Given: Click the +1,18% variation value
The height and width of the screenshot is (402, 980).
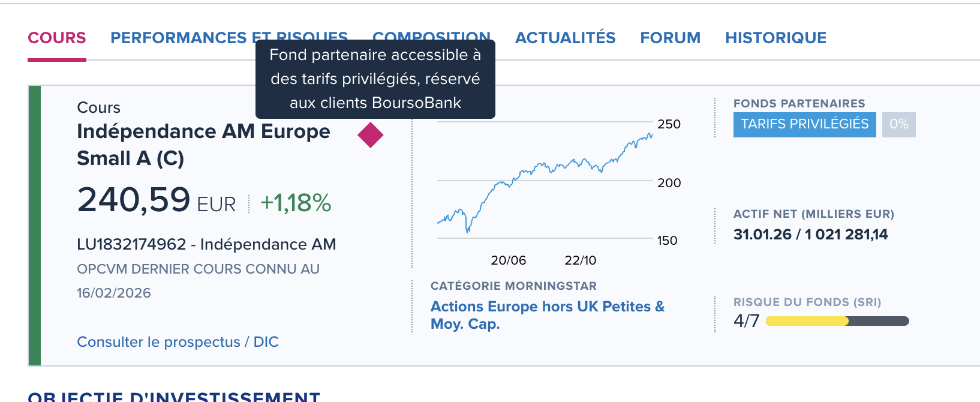Looking at the screenshot, I should [296, 203].
